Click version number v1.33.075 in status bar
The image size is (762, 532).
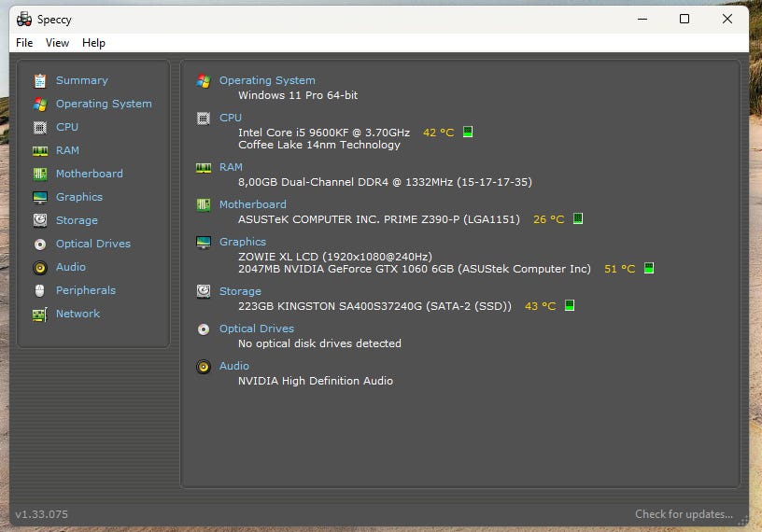pyautogui.click(x=41, y=514)
